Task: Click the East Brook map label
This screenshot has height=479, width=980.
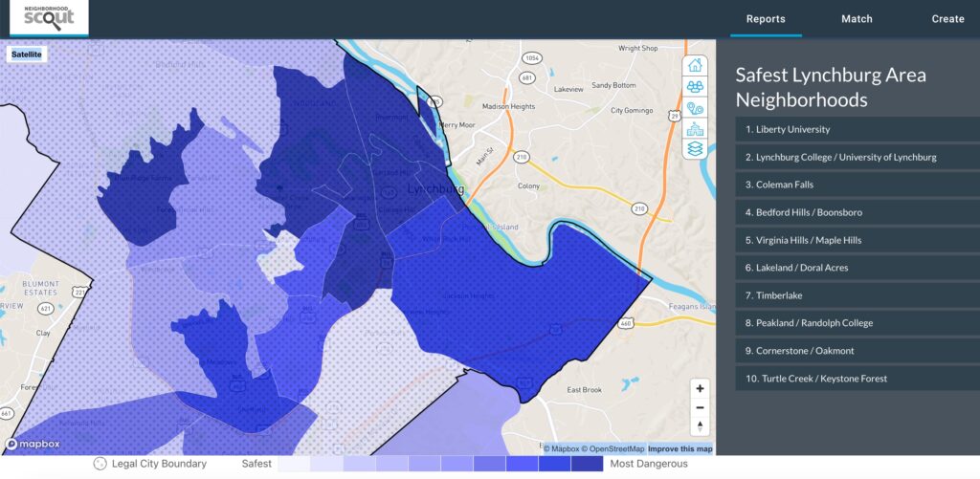Action: coord(585,390)
